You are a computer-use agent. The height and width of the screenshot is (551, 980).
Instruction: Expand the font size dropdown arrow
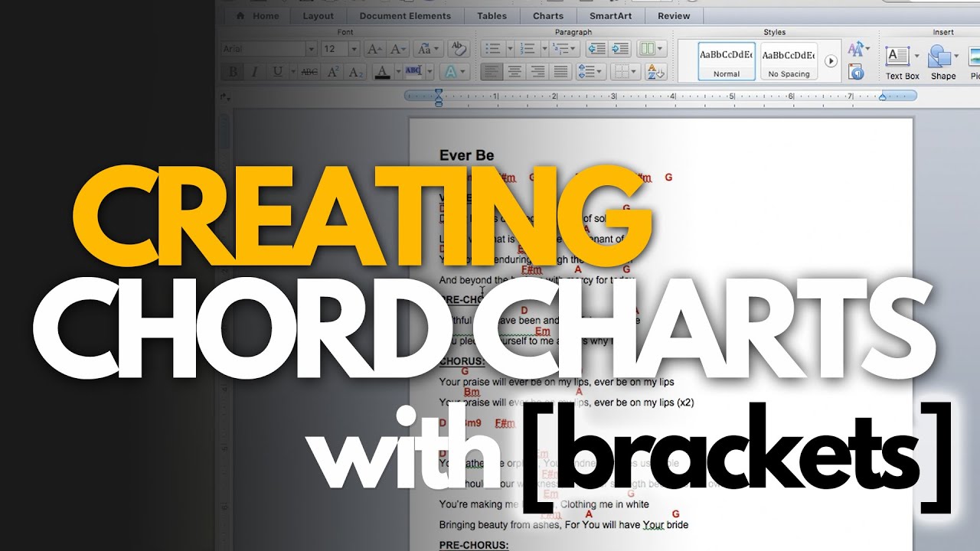coord(354,49)
